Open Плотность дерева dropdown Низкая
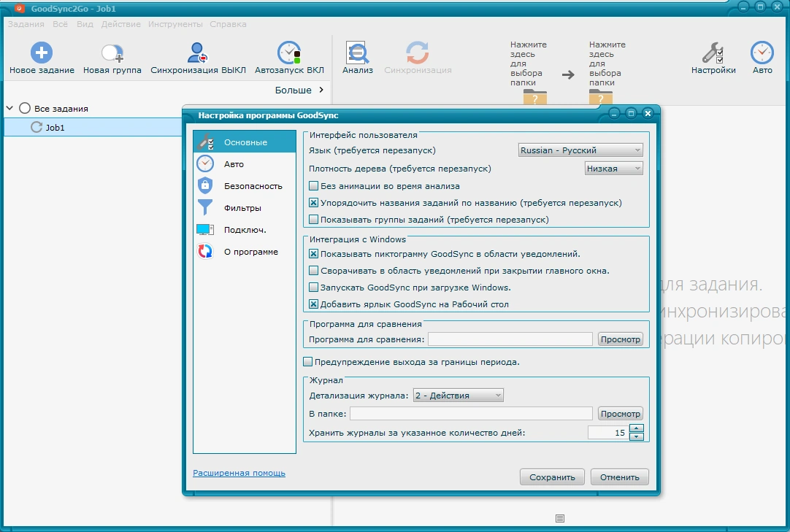The width and height of the screenshot is (790, 532). pyautogui.click(x=613, y=169)
